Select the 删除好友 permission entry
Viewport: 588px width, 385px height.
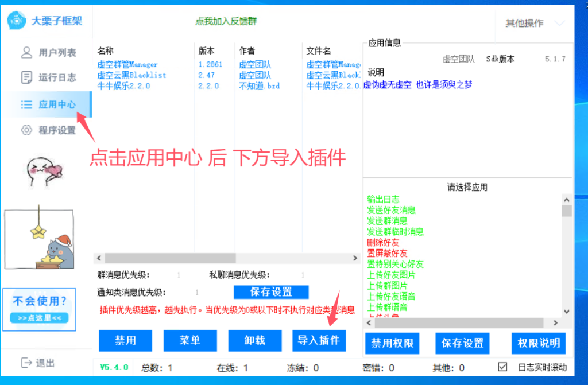[383, 243]
